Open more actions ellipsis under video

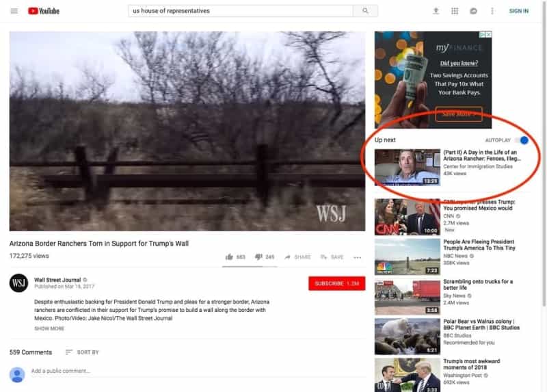coord(357,258)
